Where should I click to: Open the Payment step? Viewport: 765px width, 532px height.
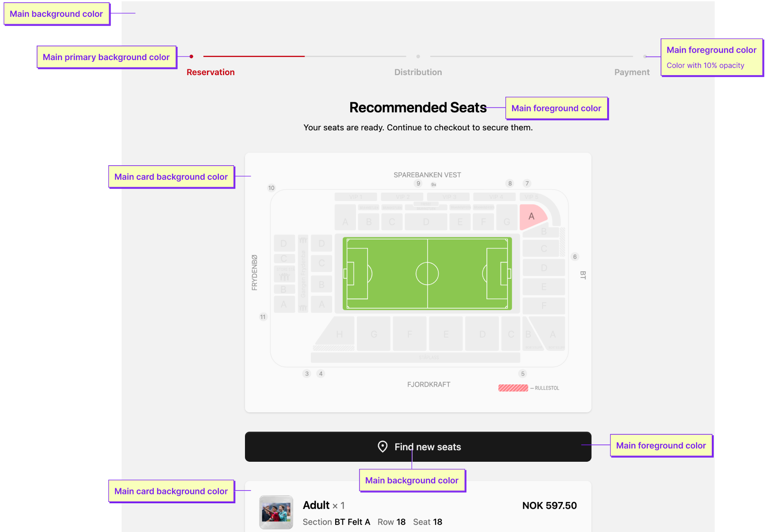point(631,72)
